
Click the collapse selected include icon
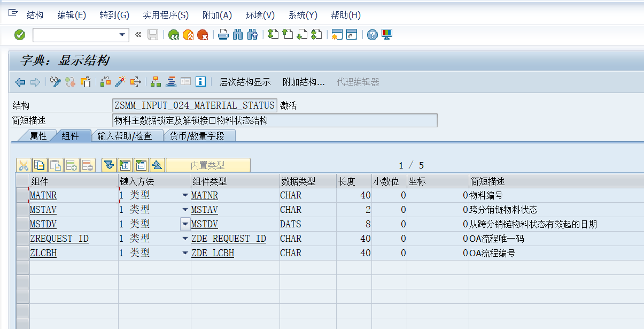141,165
